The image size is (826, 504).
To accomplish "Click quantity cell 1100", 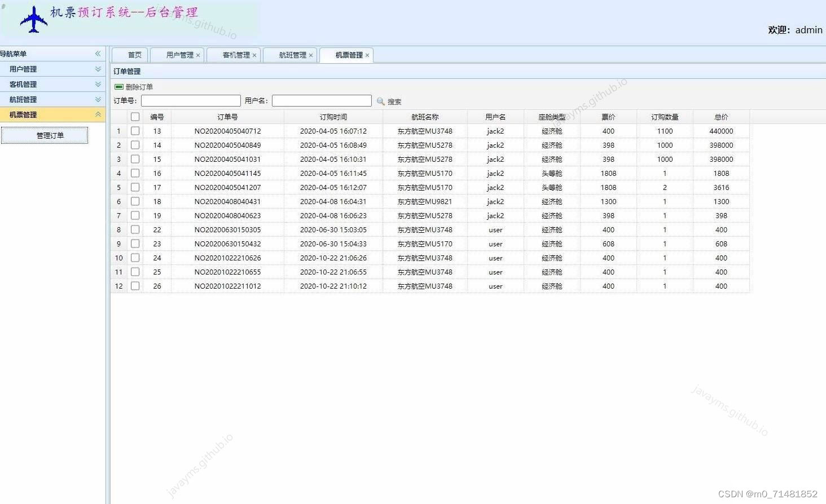I will [x=665, y=131].
